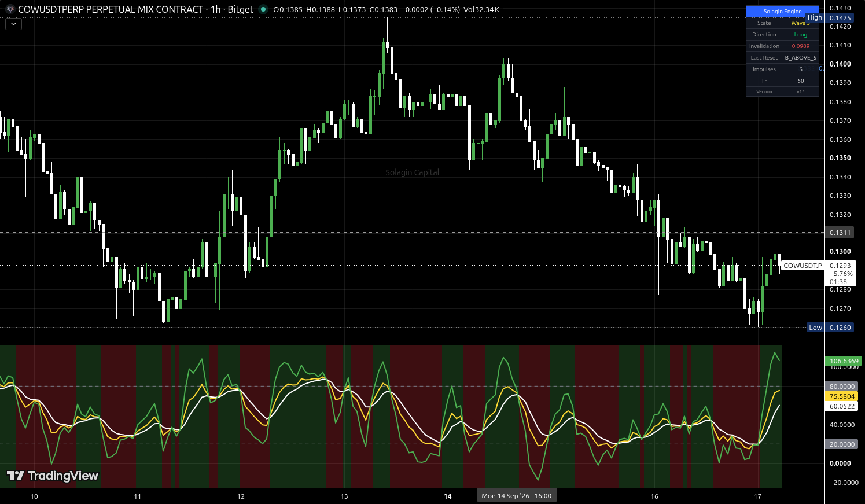The width and height of the screenshot is (865, 504).
Task: Click the 0.1311 dashed line price tag
Action: [840, 233]
